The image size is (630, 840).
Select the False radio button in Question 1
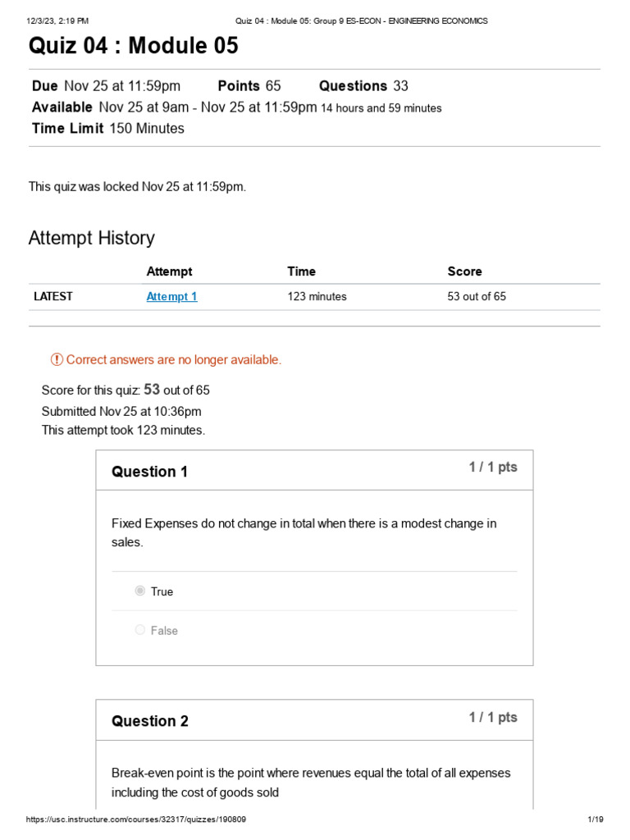tap(140, 630)
